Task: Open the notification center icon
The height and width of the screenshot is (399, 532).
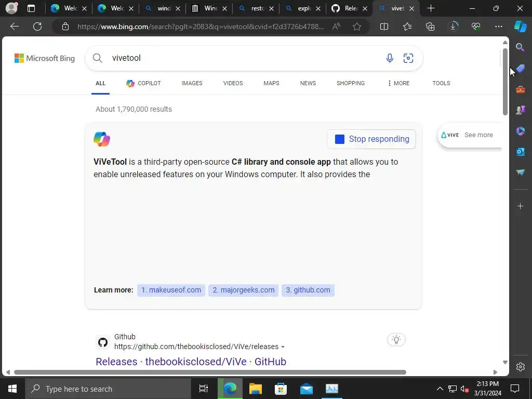Action: pos(515,389)
